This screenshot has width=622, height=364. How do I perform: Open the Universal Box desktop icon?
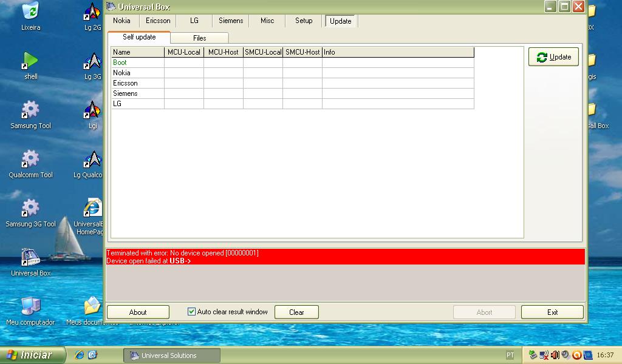point(30,258)
